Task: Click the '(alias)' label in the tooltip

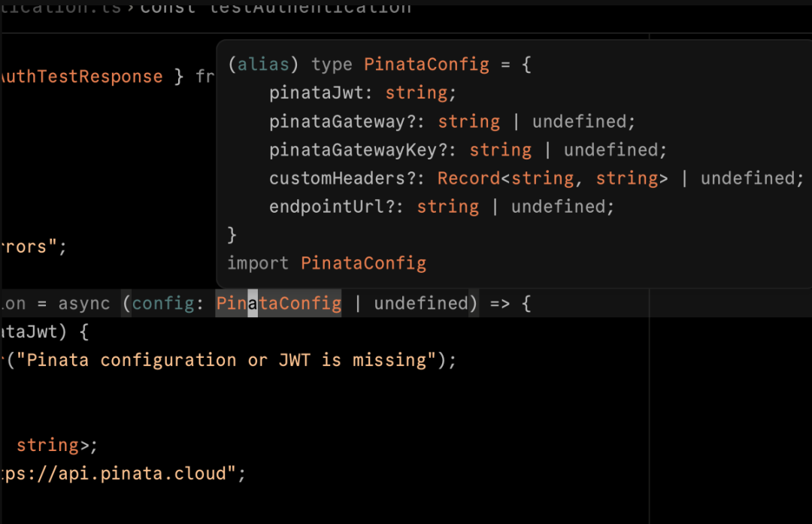Action: click(x=263, y=65)
